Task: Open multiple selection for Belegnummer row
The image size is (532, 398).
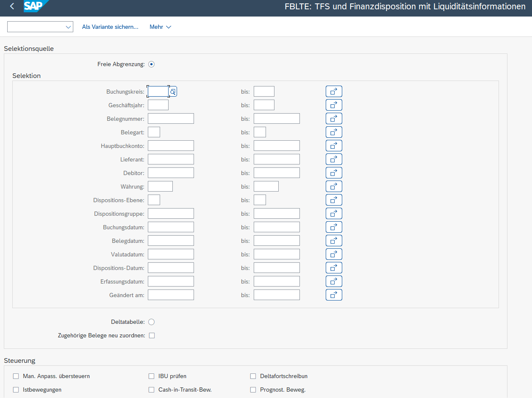Action: (334, 119)
